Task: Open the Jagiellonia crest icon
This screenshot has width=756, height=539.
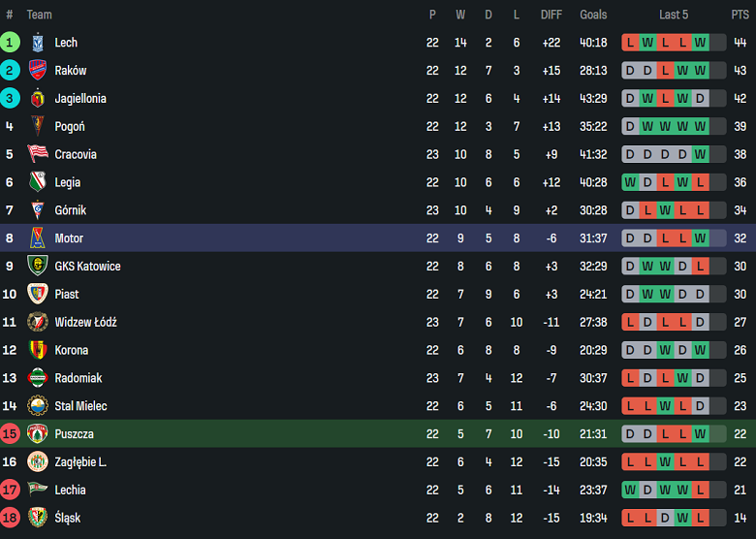Action: (x=38, y=98)
